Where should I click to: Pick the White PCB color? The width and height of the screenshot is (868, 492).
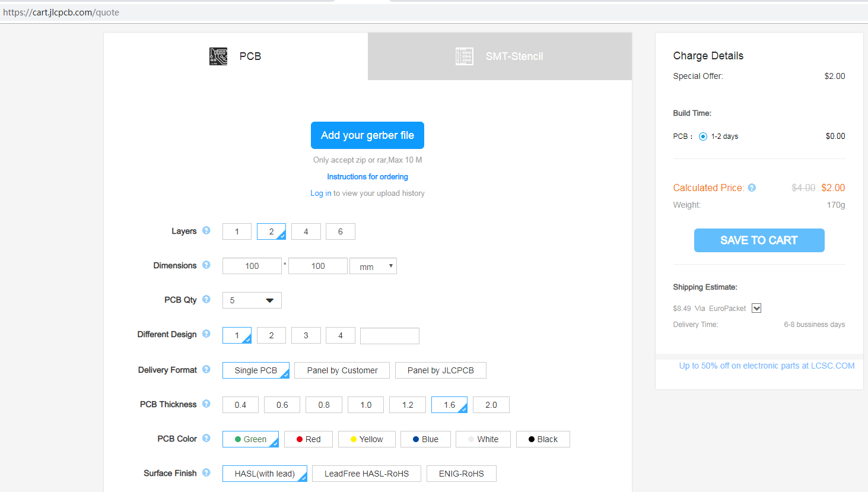(x=484, y=439)
